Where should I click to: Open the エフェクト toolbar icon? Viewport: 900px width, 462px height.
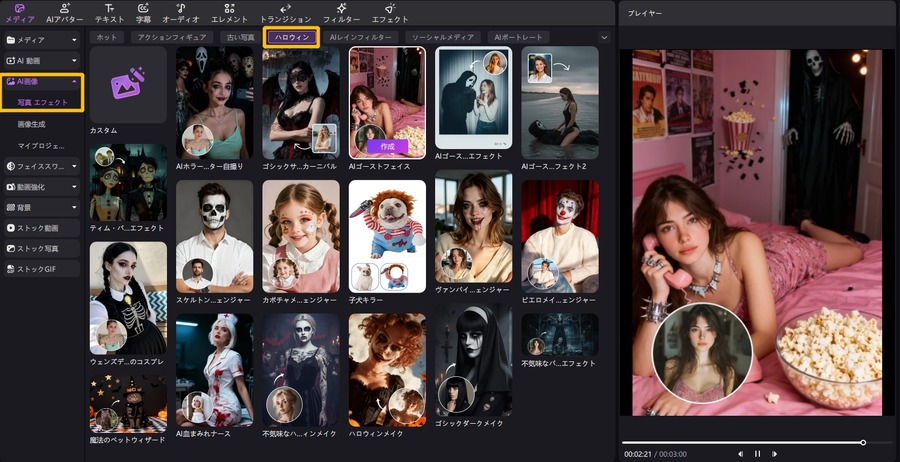pyautogui.click(x=390, y=8)
